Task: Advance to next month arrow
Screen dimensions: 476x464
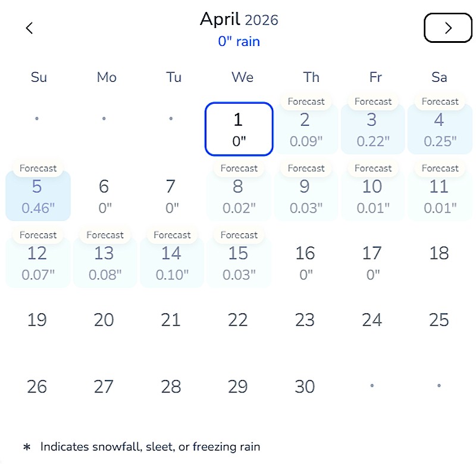Action: click(x=448, y=28)
